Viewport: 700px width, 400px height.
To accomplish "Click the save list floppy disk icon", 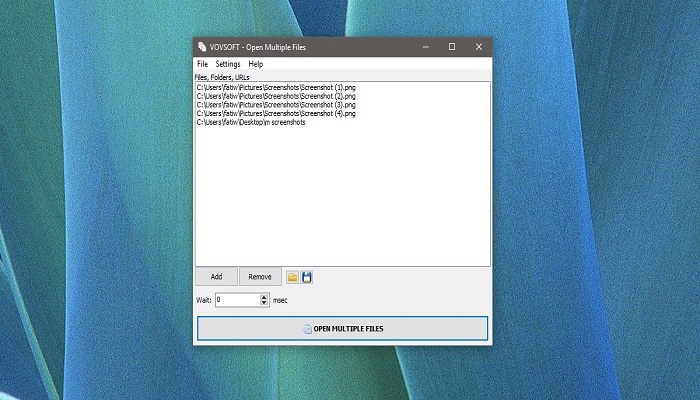I will tap(307, 277).
